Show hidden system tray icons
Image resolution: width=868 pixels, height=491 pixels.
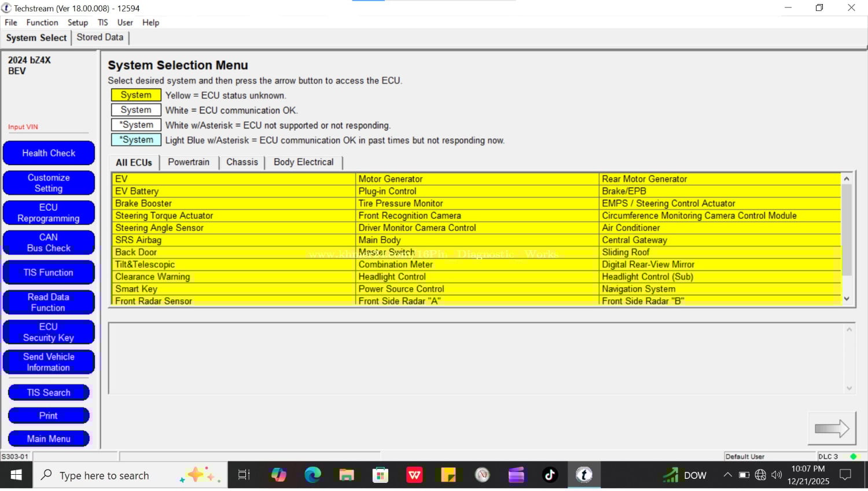coord(727,475)
